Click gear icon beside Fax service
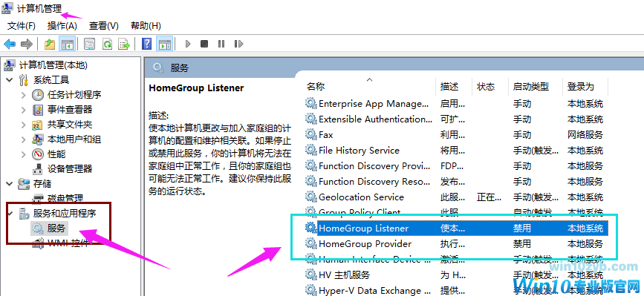The width and height of the screenshot is (644, 296). click(311, 134)
